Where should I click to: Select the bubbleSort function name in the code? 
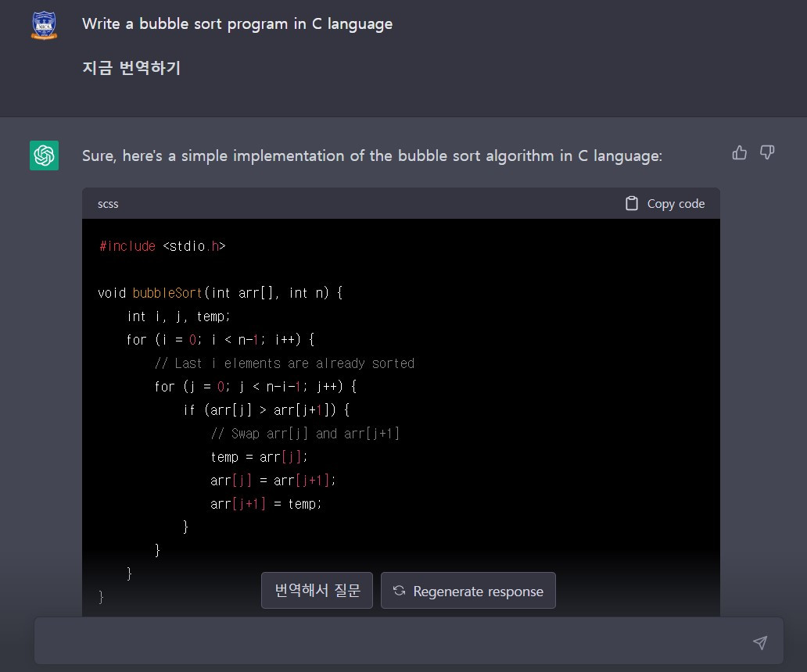pos(167,293)
